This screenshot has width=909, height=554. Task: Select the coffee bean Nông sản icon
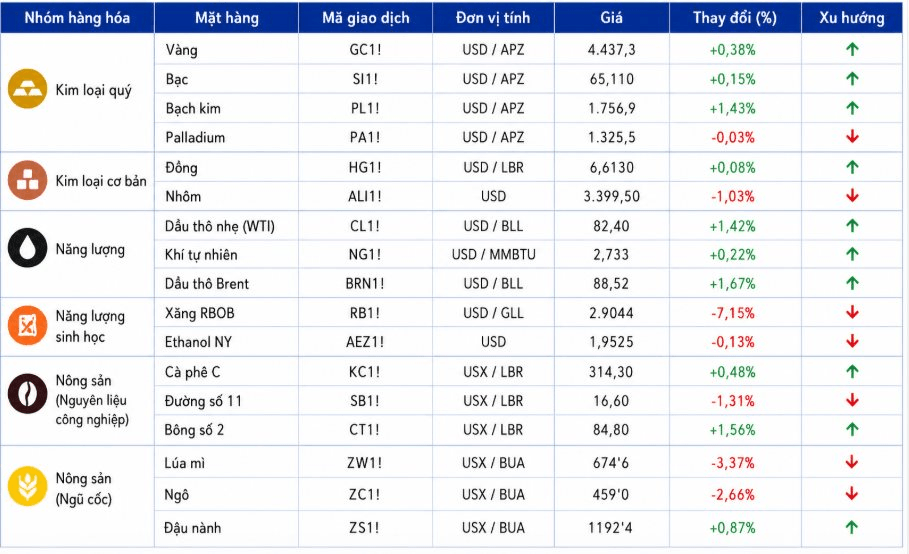pos(27,393)
